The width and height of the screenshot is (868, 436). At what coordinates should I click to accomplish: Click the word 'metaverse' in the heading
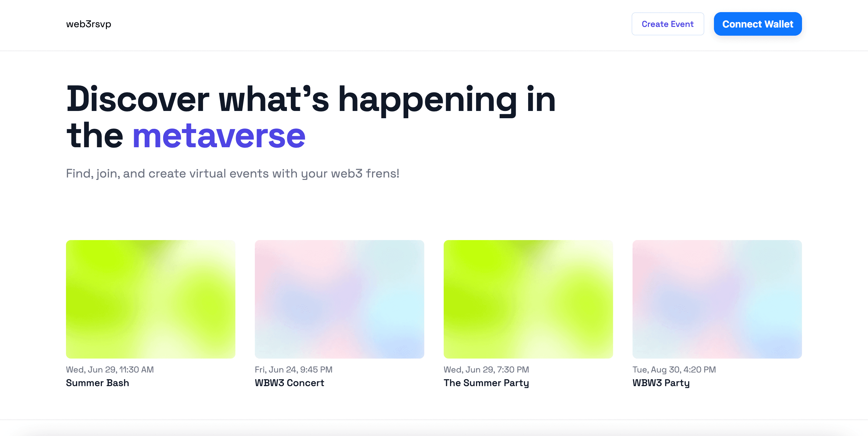219,136
